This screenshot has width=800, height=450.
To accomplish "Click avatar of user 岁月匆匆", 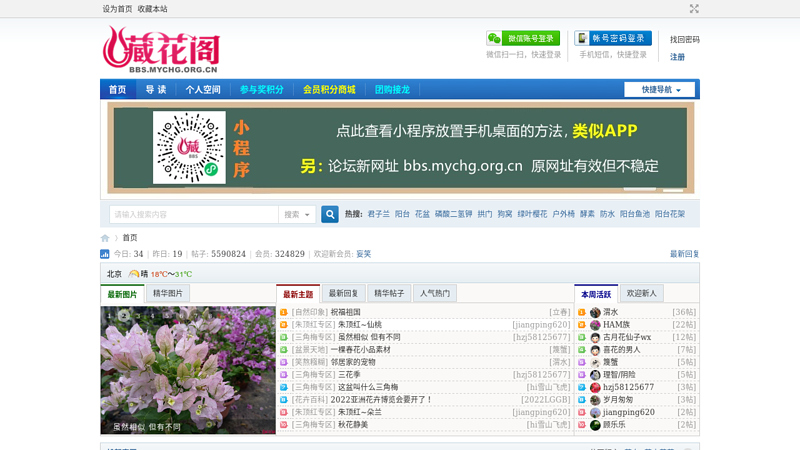I will pyautogui.click(x=595, y=400).
